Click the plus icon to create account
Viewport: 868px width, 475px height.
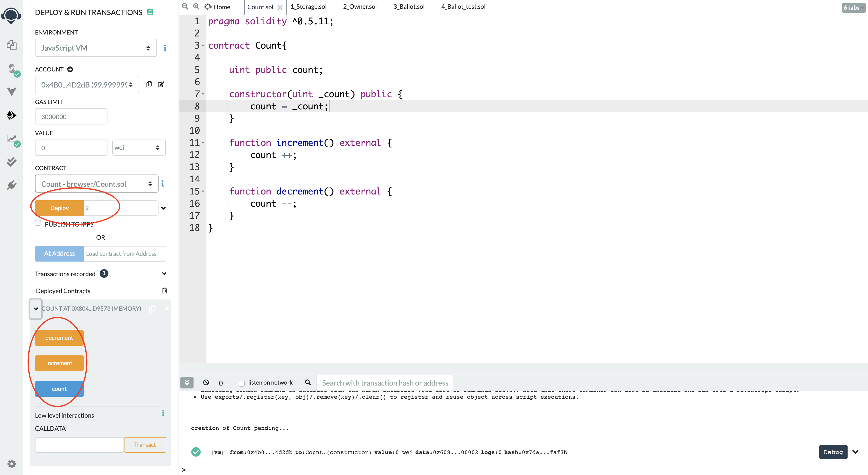[x=70, y=69]
